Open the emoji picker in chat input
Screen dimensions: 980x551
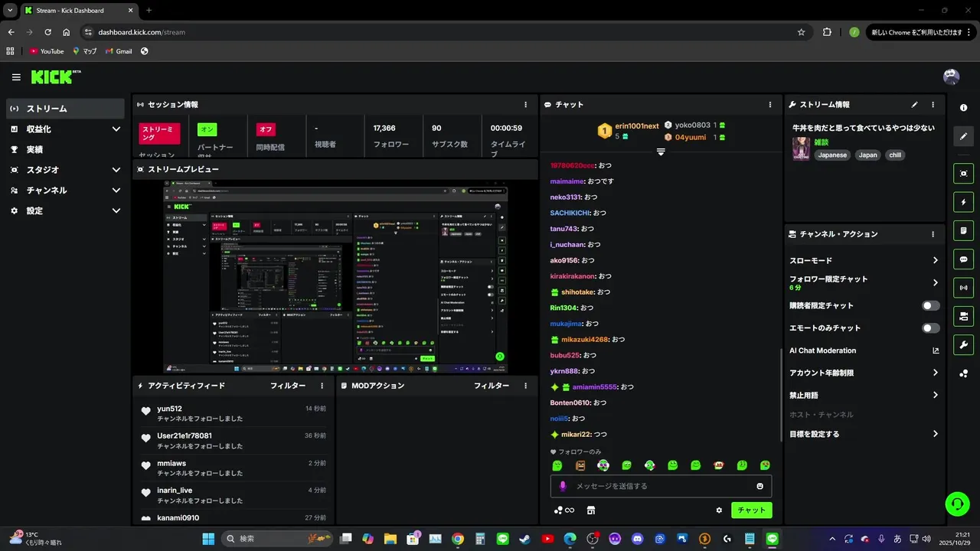pyautogui.click(x=759, y=486)
